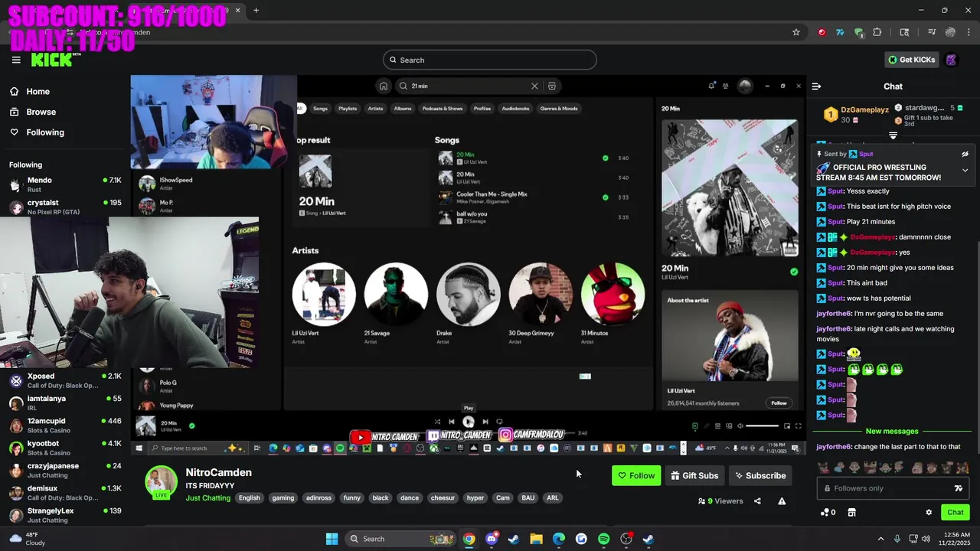Image resolution: width=980 pixels, height=551 pixels.
Task: Open the Just Chatting category link
Action: pyautogui.click(x=207, y=498)
